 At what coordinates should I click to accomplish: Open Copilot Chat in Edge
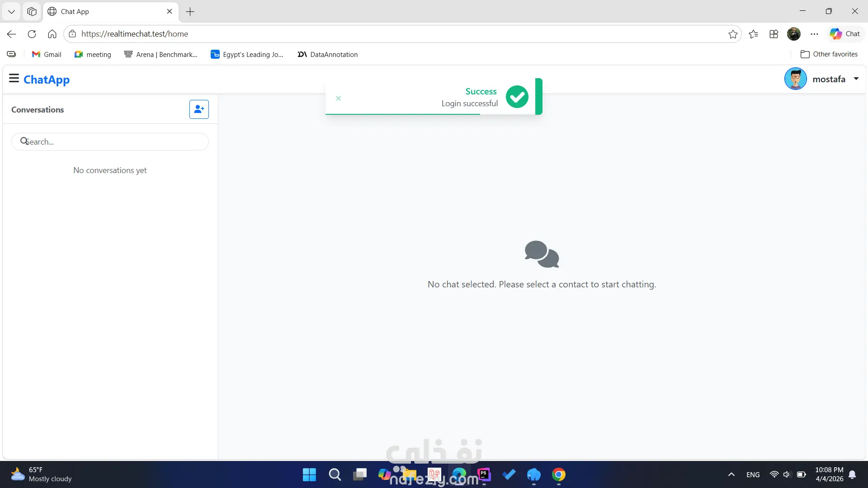point(844,34)
